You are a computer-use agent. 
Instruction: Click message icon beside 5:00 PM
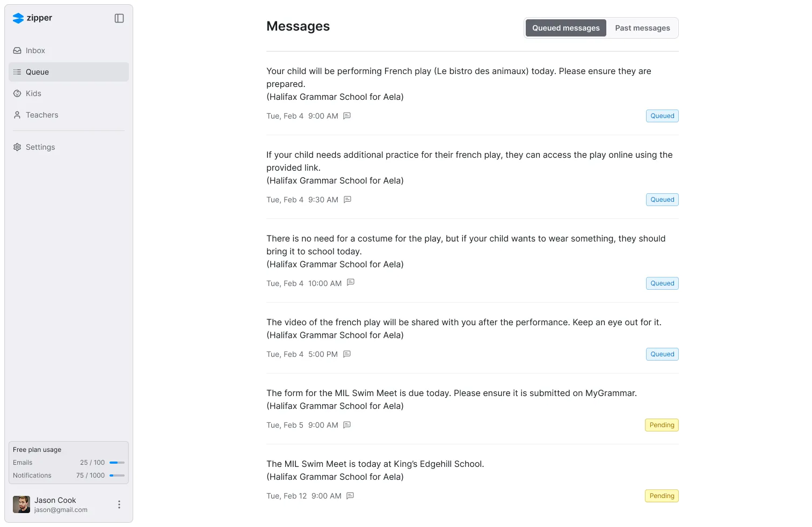(347, 354)
